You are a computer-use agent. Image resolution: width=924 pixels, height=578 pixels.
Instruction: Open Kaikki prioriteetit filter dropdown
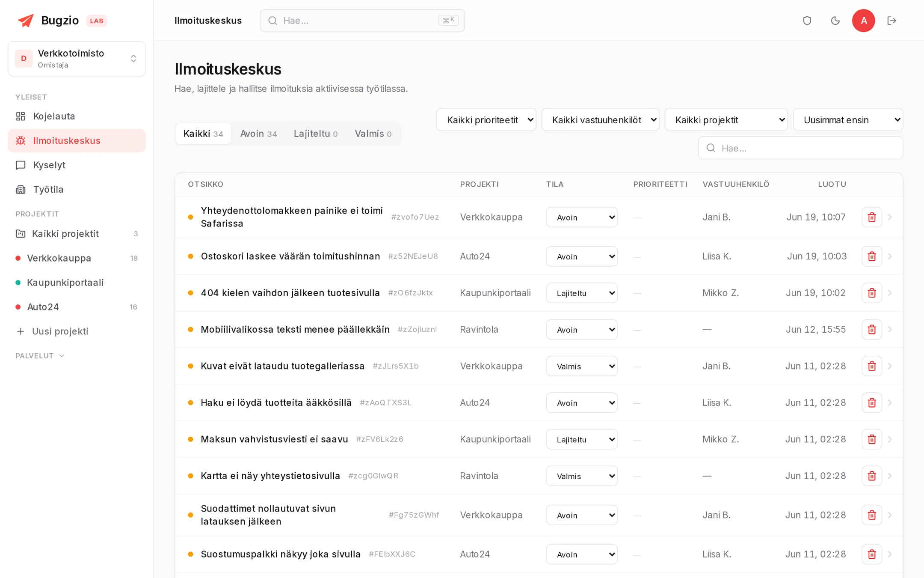pyautogui.click(x=486, y=120)
